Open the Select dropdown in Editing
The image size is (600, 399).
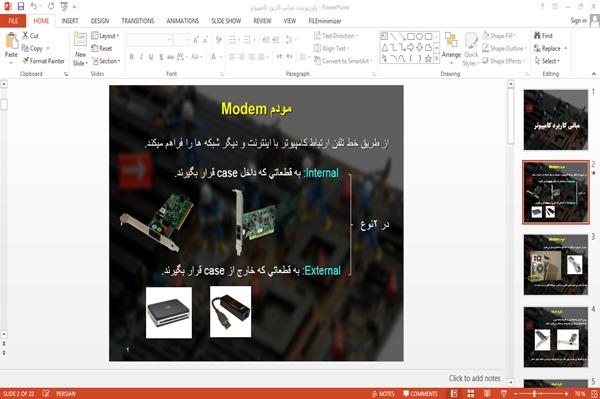547,61
